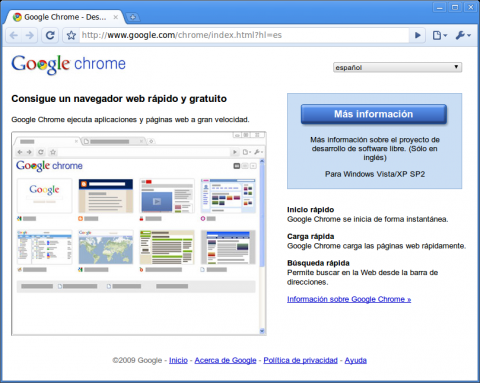Click the Chrome logo icon on the tab
480x383 pixels.
tap(17, 17)
